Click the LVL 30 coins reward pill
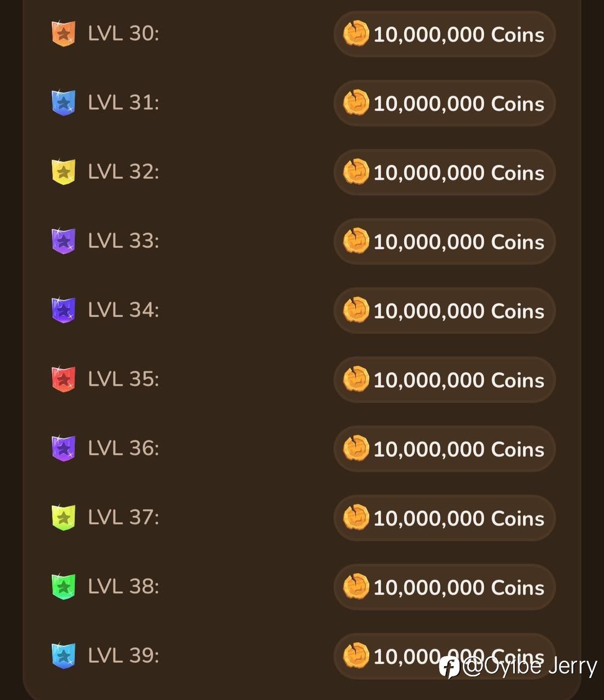Screen dimensions: 604x700 pyautogui.click(x=444, y=34)
